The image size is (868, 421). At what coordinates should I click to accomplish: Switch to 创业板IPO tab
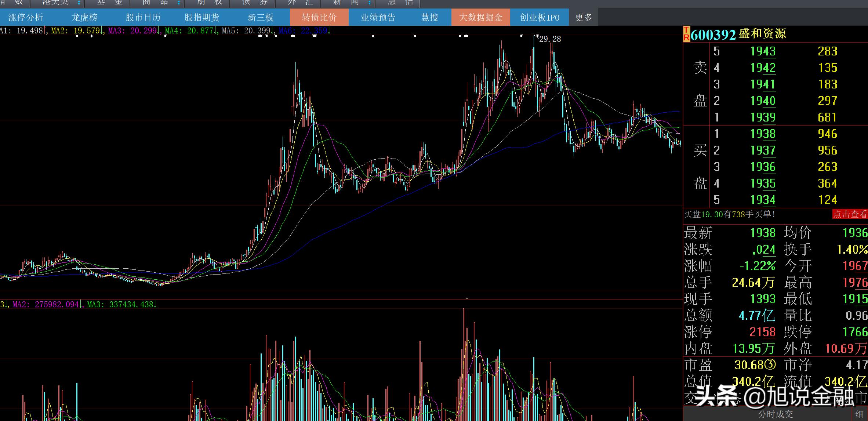(540, 17)
